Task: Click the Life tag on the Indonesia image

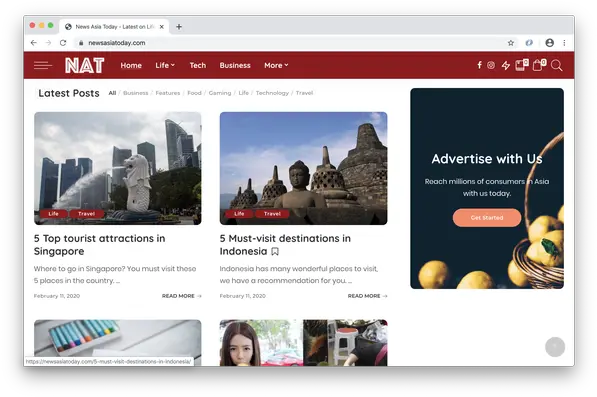Action: 239,214
